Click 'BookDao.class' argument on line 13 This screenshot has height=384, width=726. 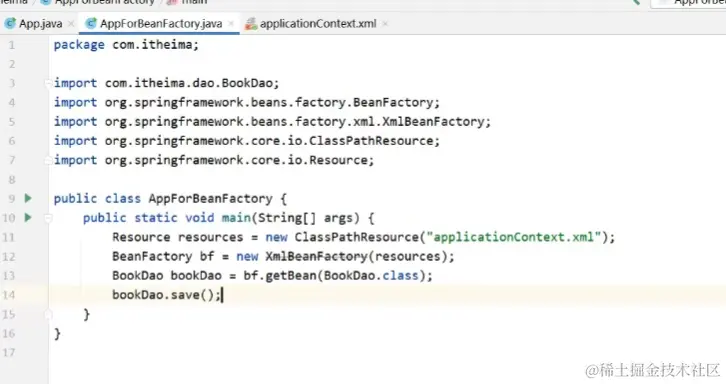[x=371, y=276]
